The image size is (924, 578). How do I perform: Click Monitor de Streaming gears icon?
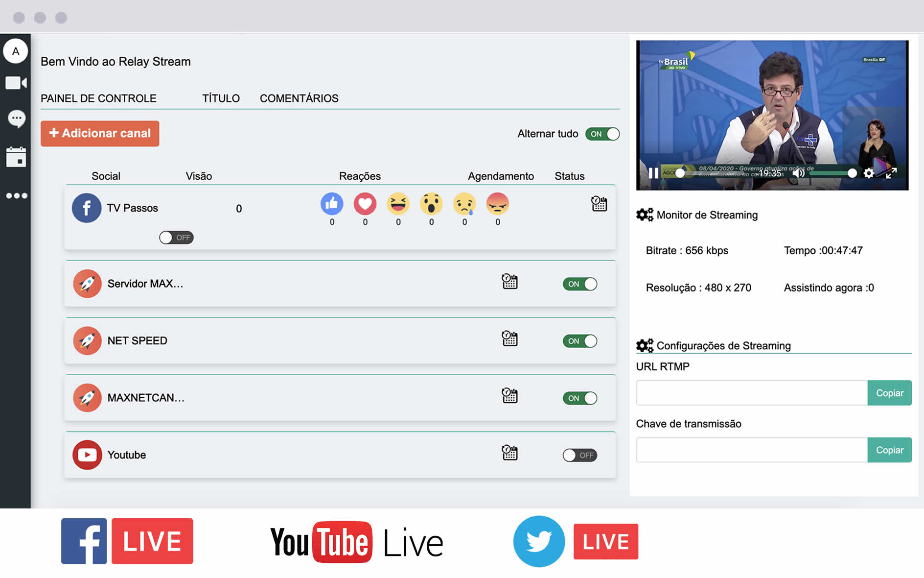(645, 215)
